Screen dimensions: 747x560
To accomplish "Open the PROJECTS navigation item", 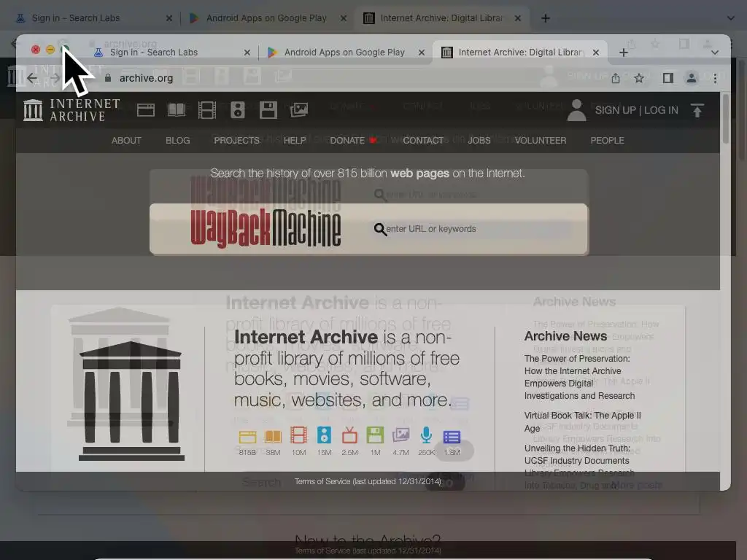I will (237, 141).
